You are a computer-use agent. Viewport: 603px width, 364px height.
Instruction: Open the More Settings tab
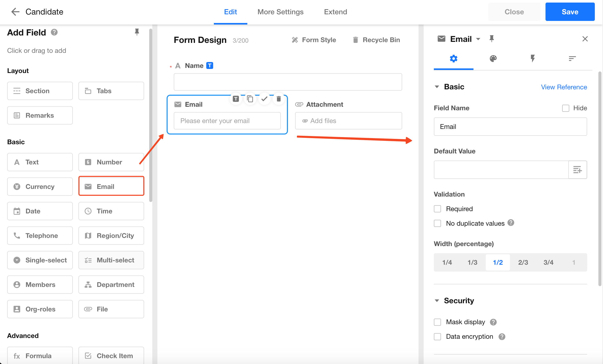(280, 12)
